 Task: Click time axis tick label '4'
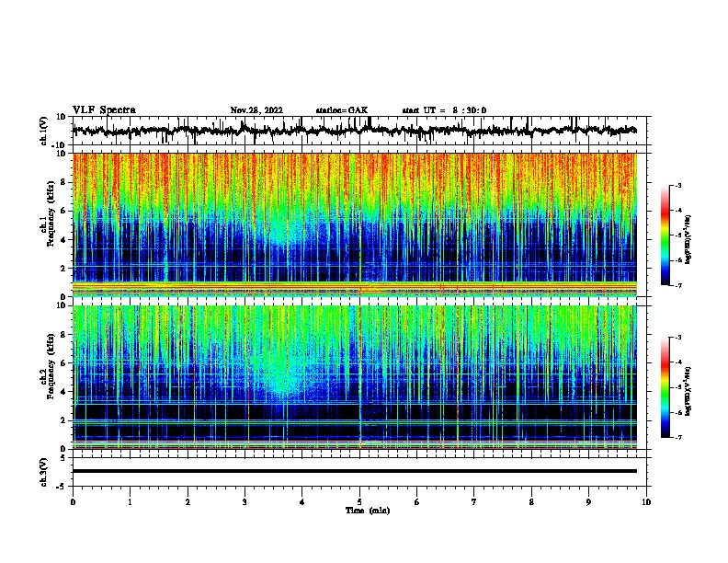(x=302, y=501)
